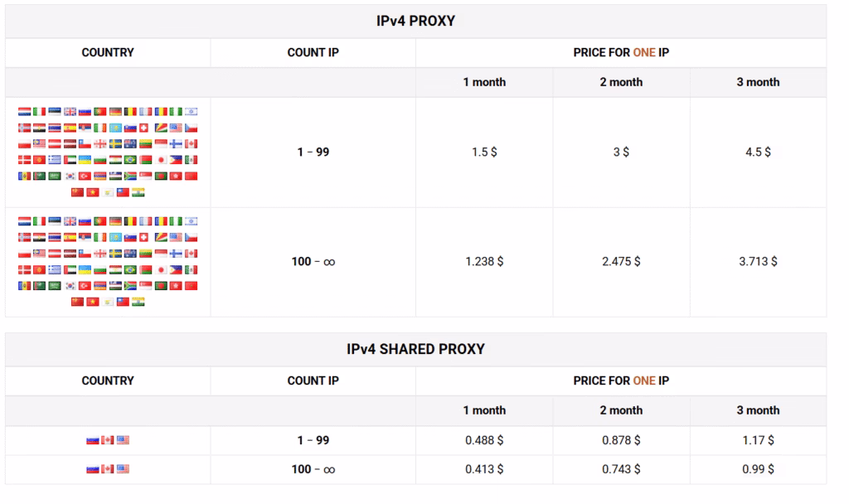
Task: Select Russia flag in Shared Proxy 1–99 row
Action: tap(93, 440)
